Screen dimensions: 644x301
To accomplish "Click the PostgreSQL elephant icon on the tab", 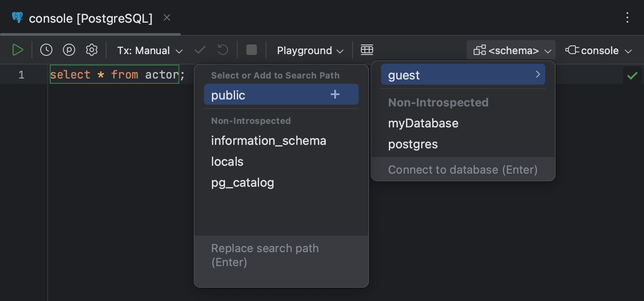I will coord(17,17).
